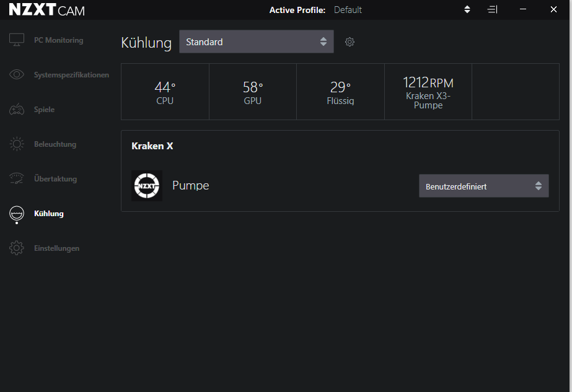Select the 29° Flüssig temperature tile
The height and width of the screenshot is (392, 572).
(x=340, y=92)
